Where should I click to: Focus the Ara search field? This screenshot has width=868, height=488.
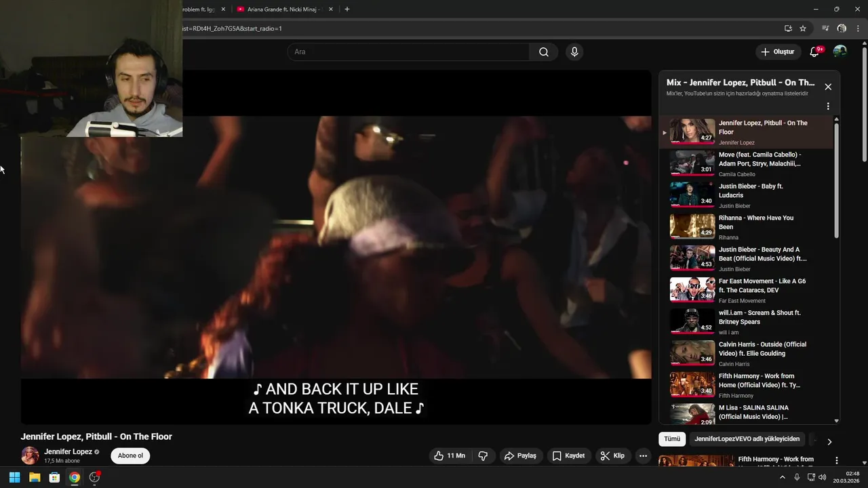click(410, 52)
